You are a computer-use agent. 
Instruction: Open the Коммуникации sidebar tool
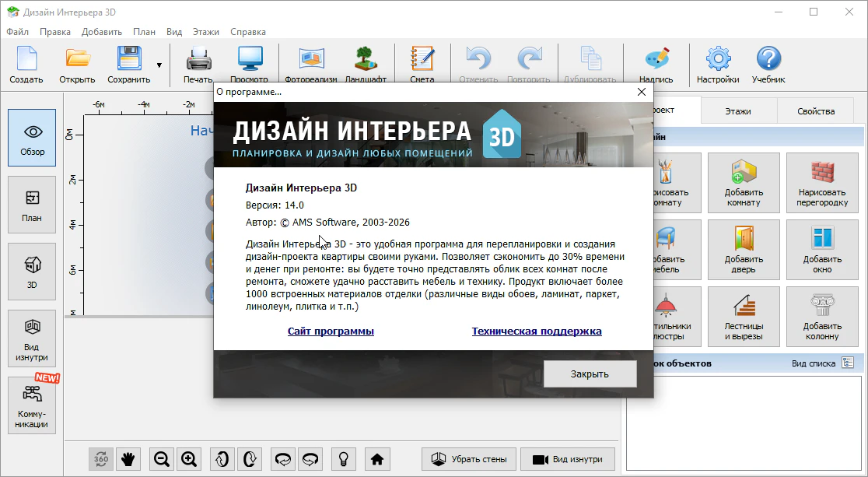32,405
